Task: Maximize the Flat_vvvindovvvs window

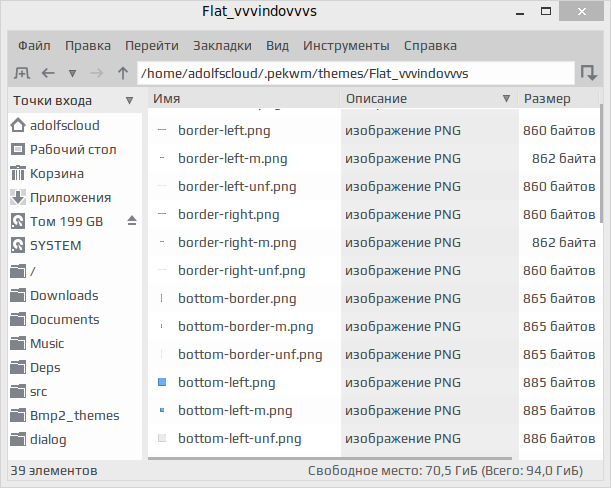Action: tap(546, 11)
